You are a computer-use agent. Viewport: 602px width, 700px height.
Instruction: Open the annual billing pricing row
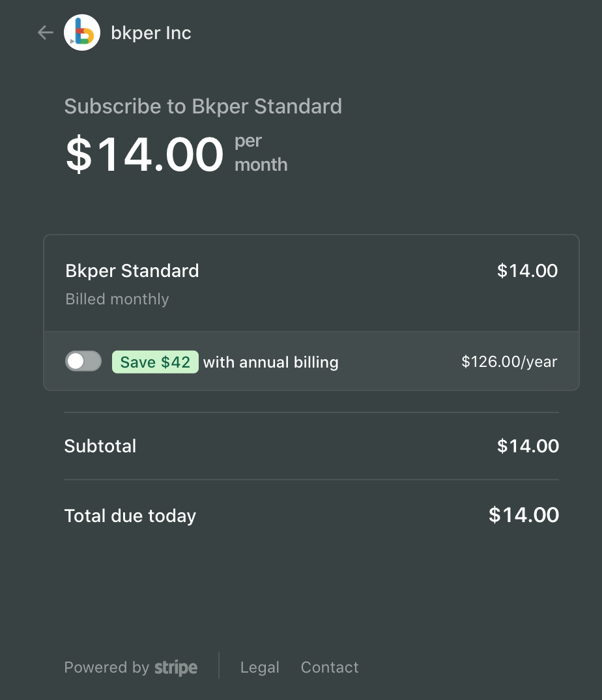pos(311,361)
